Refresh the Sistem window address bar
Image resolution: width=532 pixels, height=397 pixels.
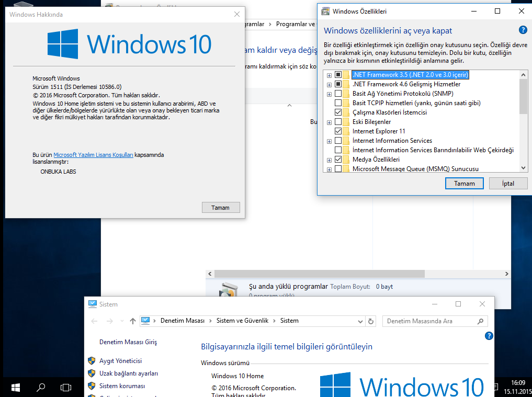[371, 321]
